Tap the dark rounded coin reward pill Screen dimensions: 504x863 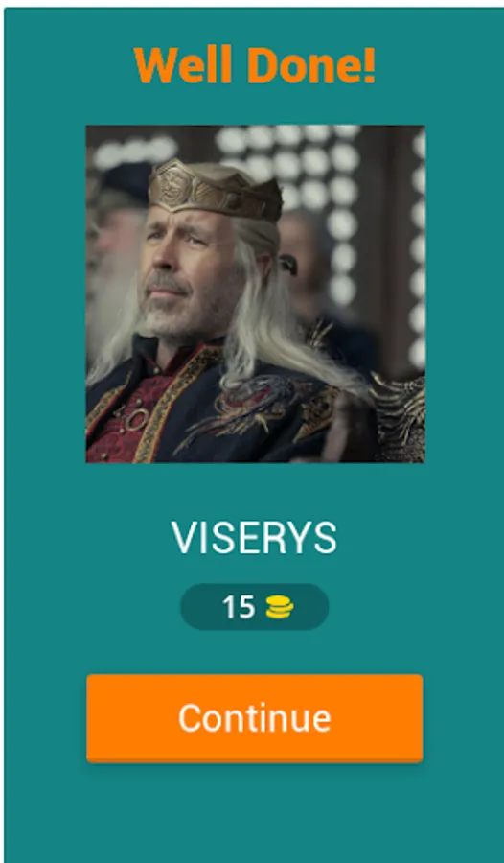click(x=255, y=607)
